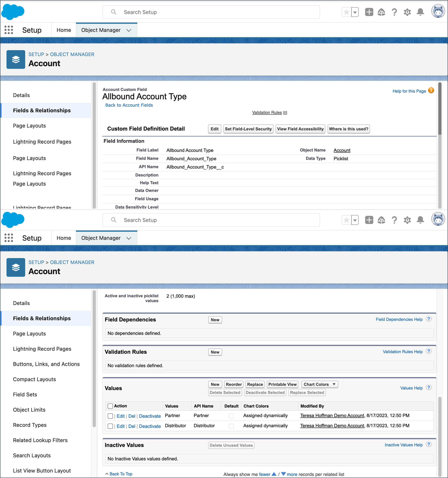Open setup gear menu in picklist Values window
Viewport: 448px width, 478px height.
tap(407, 220)
